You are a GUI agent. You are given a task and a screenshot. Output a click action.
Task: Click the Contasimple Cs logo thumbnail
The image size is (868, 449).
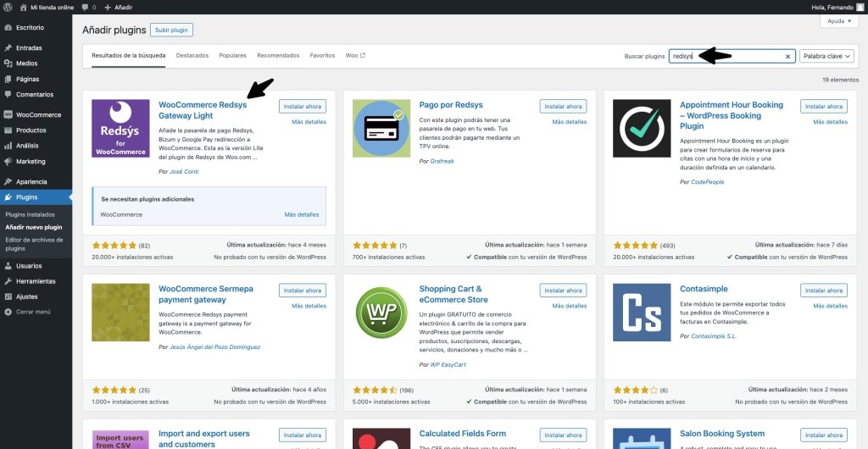642,313
